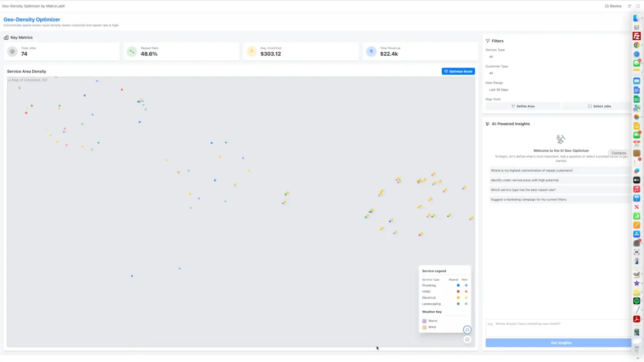The height and width of the screenshot is (362, 644).
Task: Click the Optimize Route button
Action: [x=458, y=71]
